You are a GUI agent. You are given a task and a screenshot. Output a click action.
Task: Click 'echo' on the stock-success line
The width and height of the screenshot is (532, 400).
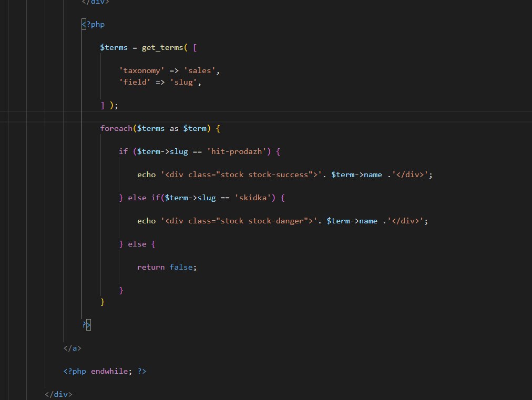(x=146, y=175)
